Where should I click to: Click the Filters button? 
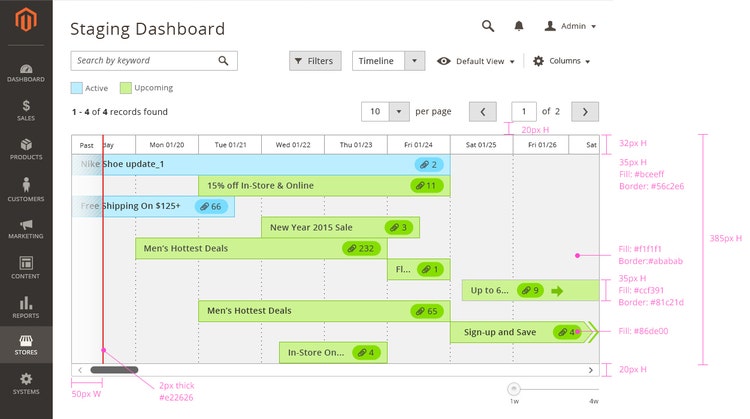(315, 61)
